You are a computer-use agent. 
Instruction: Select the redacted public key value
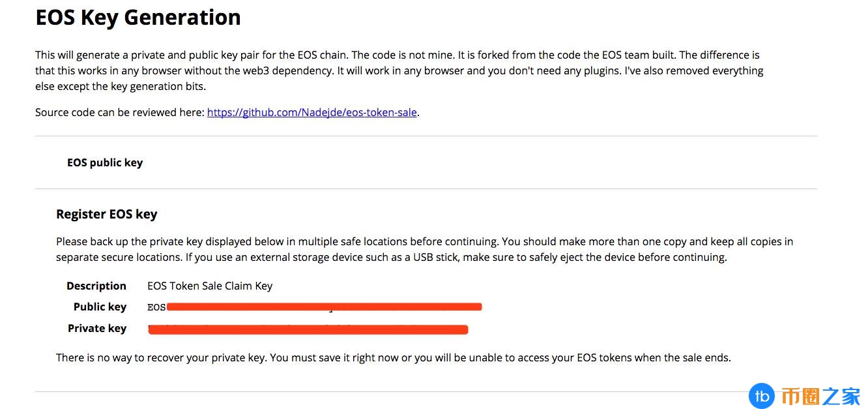(324, 307)
